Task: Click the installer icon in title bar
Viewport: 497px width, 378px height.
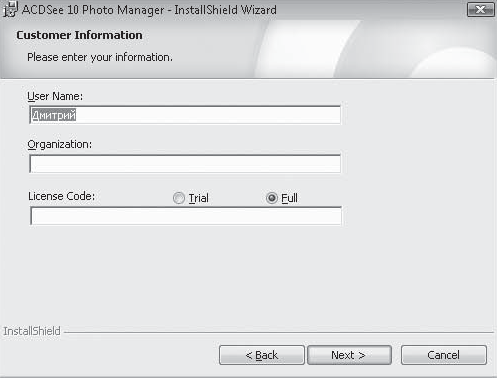Action: coord(10,9)
